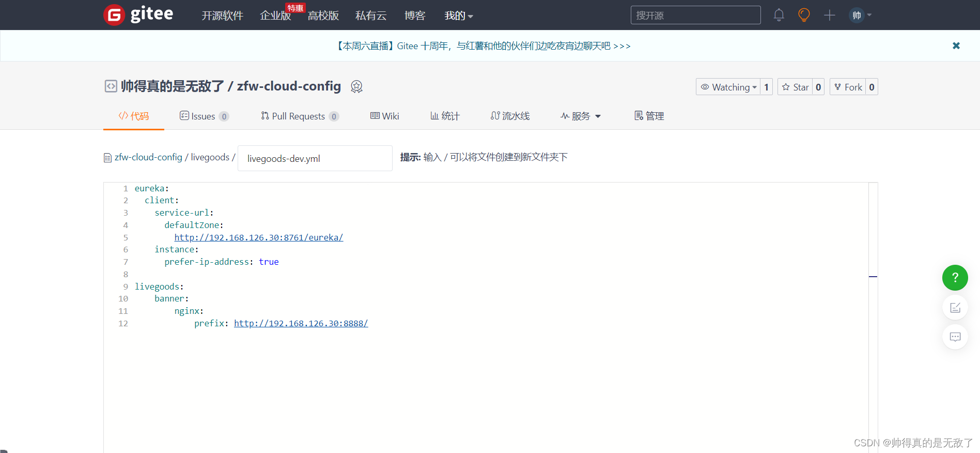Open the Watching dropdown
This screenshot has height=453, width=980.
[728, 87]
